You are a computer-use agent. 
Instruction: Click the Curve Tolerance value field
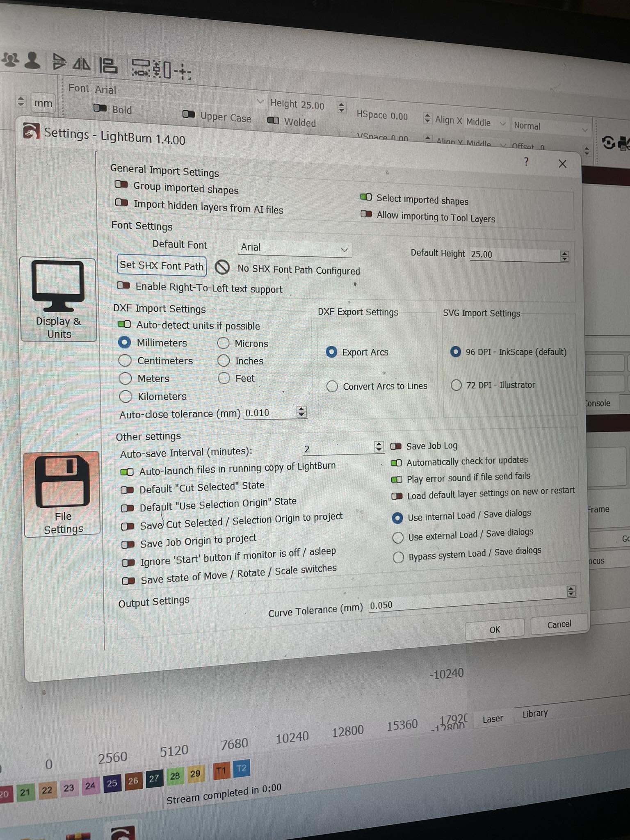[x=467, y=601]
